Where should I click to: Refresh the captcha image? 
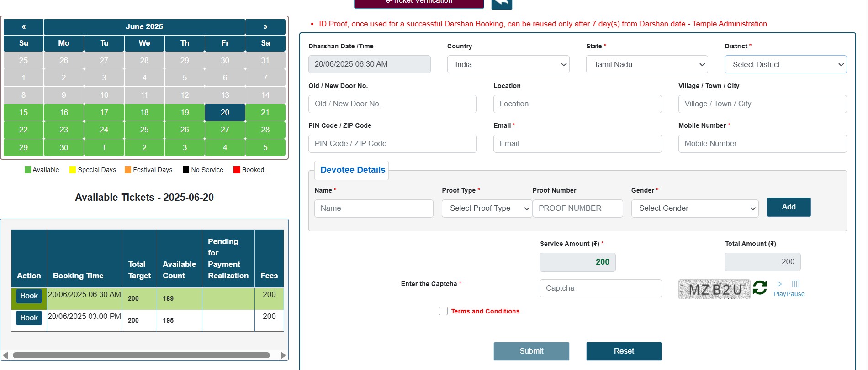(x=760, y=288)
